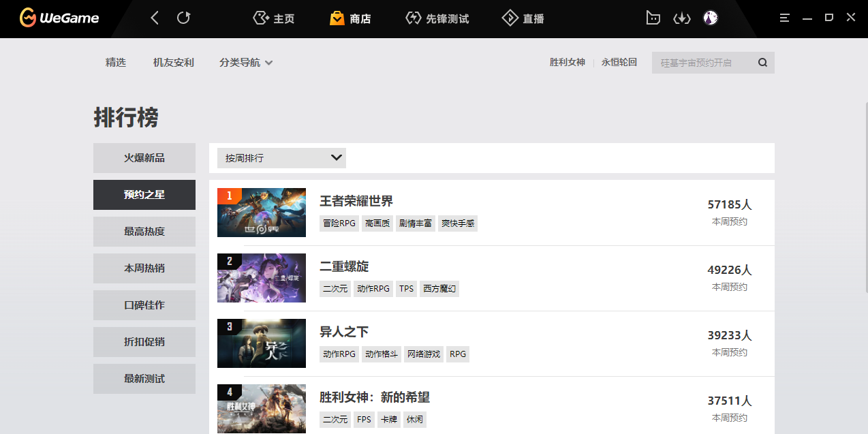Refresh the page with reload icon
Image resolution: width=868 pixels, height=434 pixels.
tap(183, 18)
